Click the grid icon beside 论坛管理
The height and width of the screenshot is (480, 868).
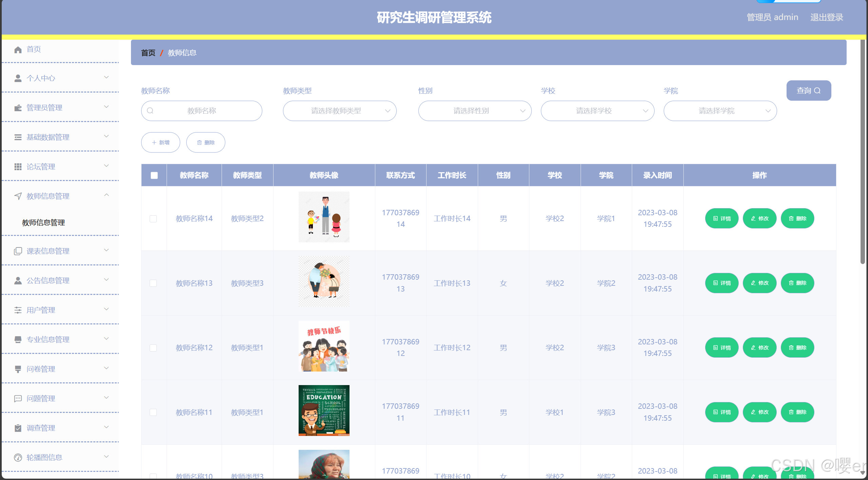point(18,166)
